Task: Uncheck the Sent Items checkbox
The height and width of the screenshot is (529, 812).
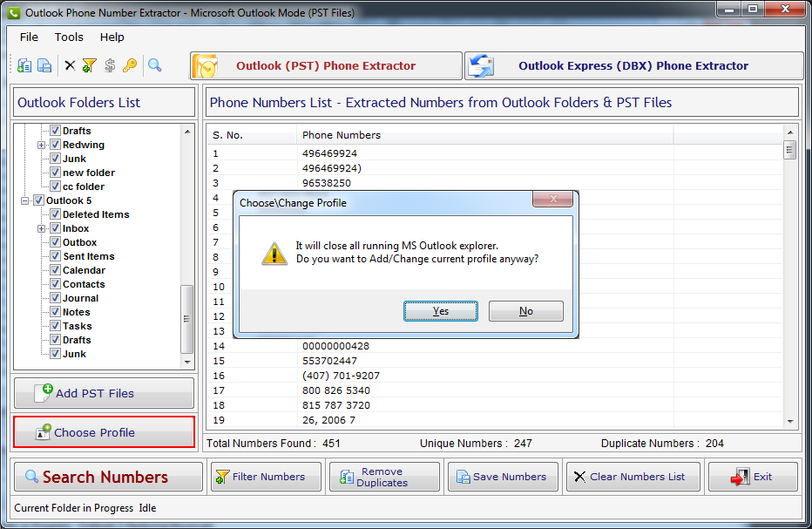Action: tap(56, 256)
